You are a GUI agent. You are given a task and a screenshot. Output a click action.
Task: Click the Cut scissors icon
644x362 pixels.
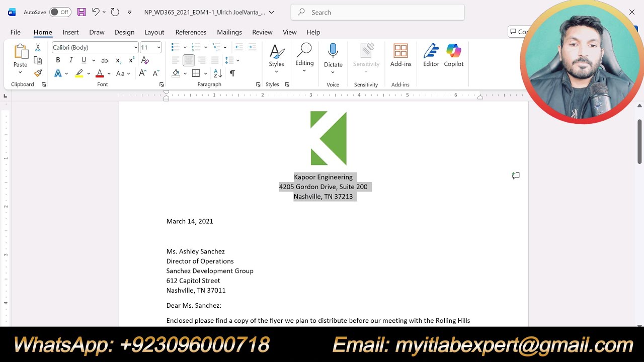(x=38, y=47)
